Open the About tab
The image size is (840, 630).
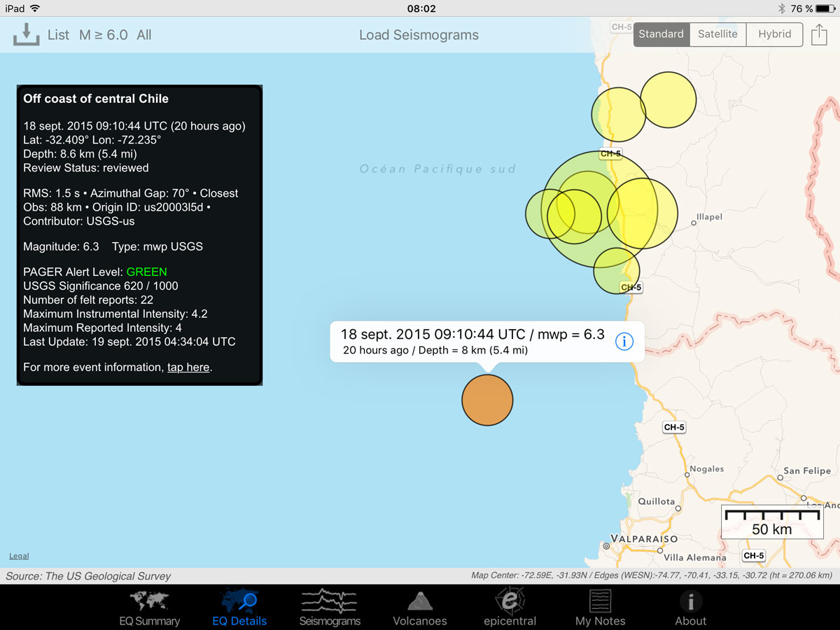690,608
